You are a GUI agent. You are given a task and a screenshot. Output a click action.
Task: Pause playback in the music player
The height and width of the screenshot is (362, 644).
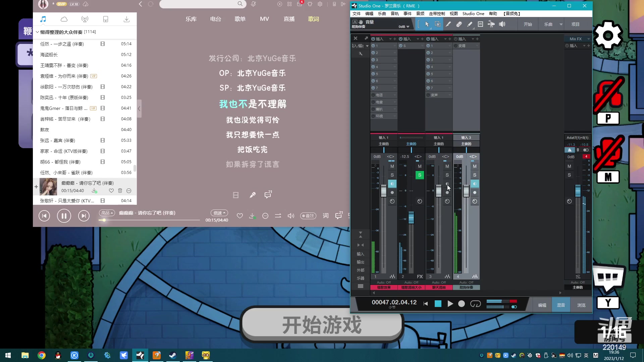coord(64,216)
